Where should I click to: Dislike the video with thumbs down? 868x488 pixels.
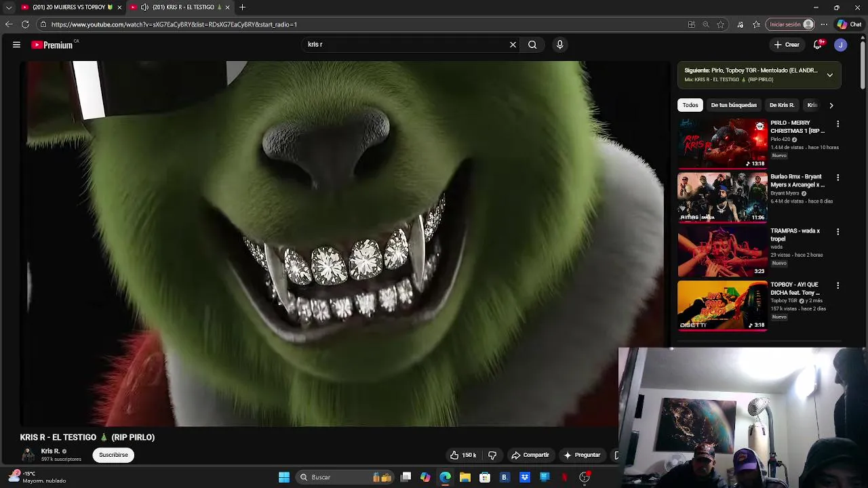492,455
